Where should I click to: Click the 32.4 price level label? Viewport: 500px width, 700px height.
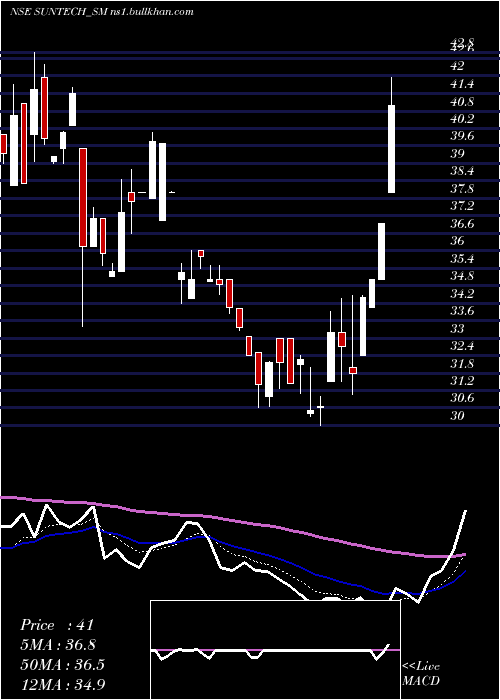[462, 346]
